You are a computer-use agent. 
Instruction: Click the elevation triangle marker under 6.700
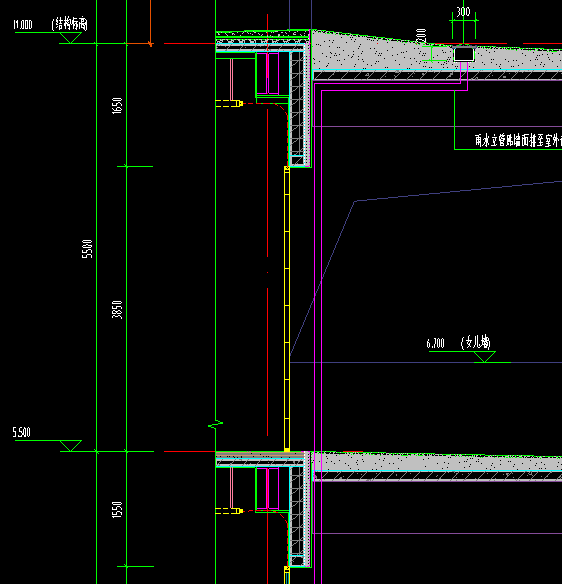click(485, 357)
